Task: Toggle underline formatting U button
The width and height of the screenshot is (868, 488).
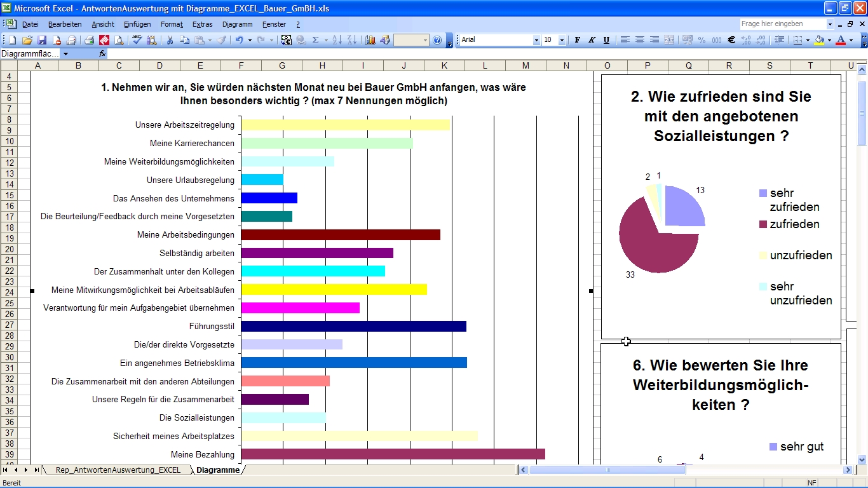Action: pyautogui.click(x=606, y=40)
